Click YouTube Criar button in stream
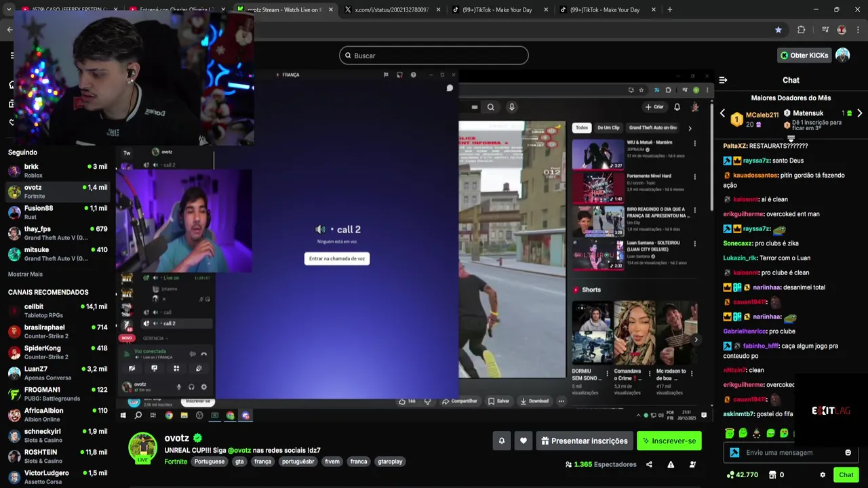This screenshot has width=868, height=488. tap(654, 107)
